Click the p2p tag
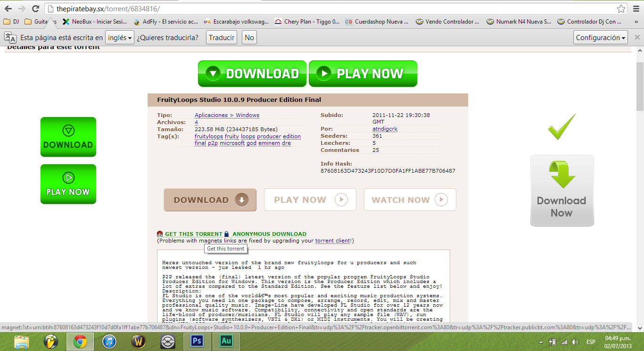This screenshot has height=351, width=644. pyautogui.click(x=213, y=143)
